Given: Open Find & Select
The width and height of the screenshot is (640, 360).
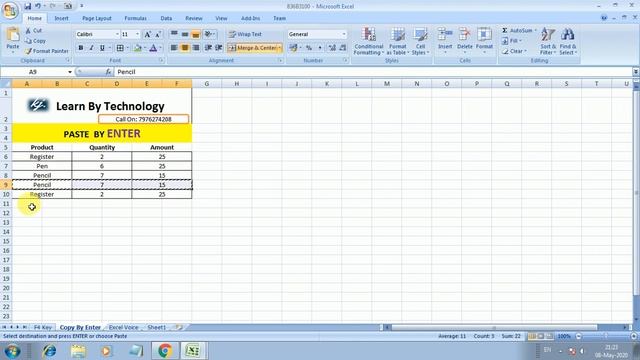Looking at the screenshot, I should click(x=568, y=41).
